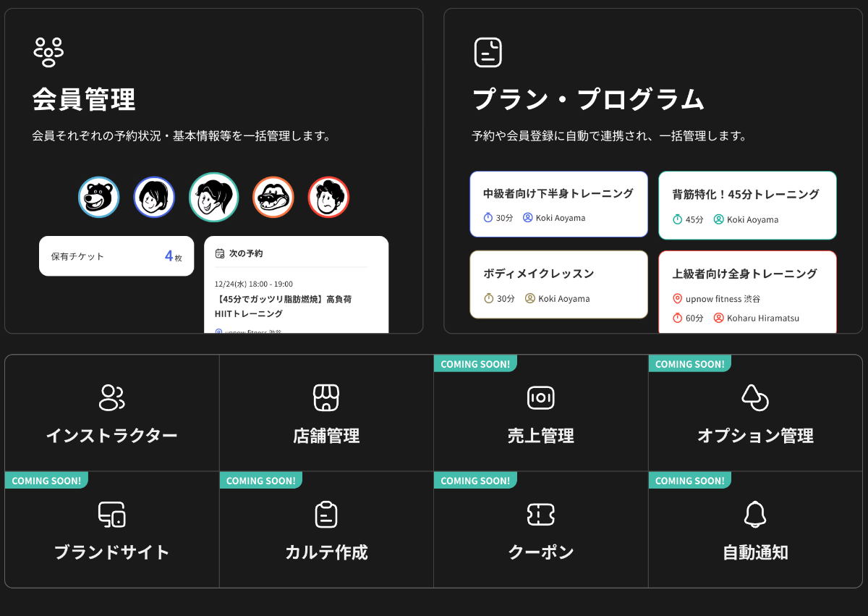Screen dimensions: 868x616
Task: Select the blue-ringed long-haired avatar
Action: pos(154,197)
